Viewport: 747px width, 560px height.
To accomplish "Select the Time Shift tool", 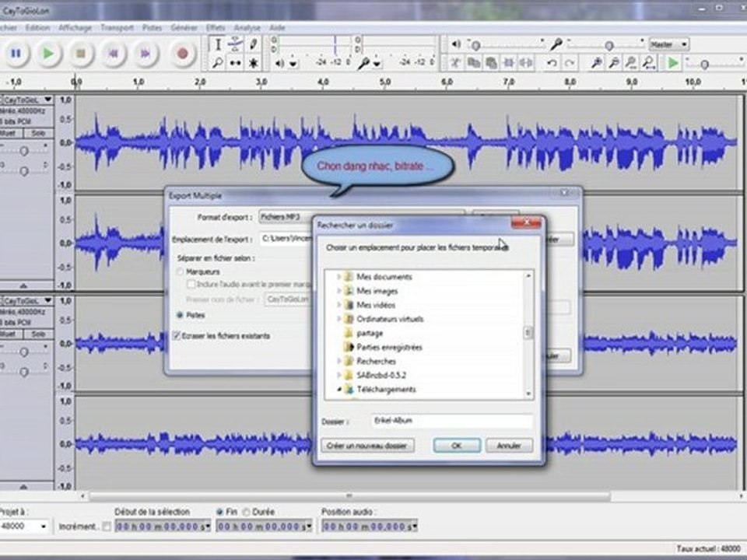I will pyautogui.click(x=235, y=62).
